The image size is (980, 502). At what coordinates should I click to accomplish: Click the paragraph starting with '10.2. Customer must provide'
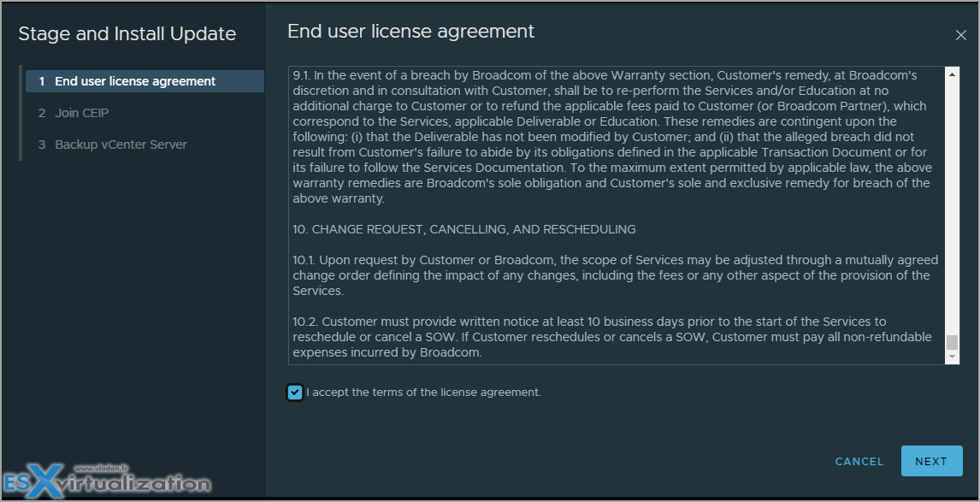612,337
